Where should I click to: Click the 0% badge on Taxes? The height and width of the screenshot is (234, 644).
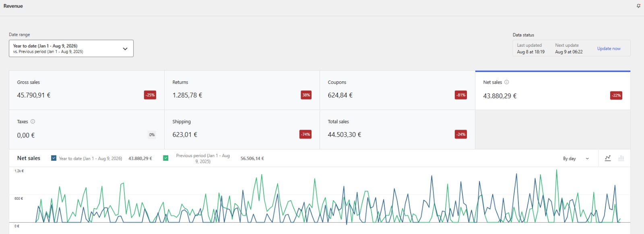[152, 135]
